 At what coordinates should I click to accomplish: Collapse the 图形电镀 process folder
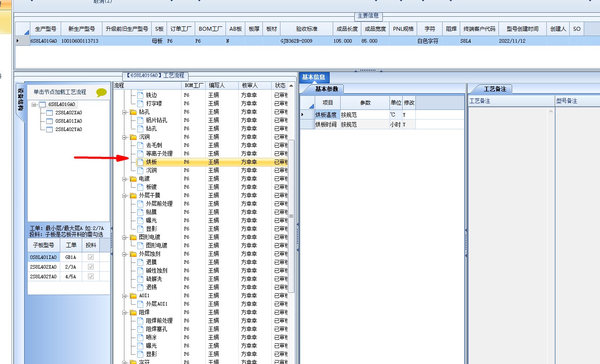click(124, 237)
